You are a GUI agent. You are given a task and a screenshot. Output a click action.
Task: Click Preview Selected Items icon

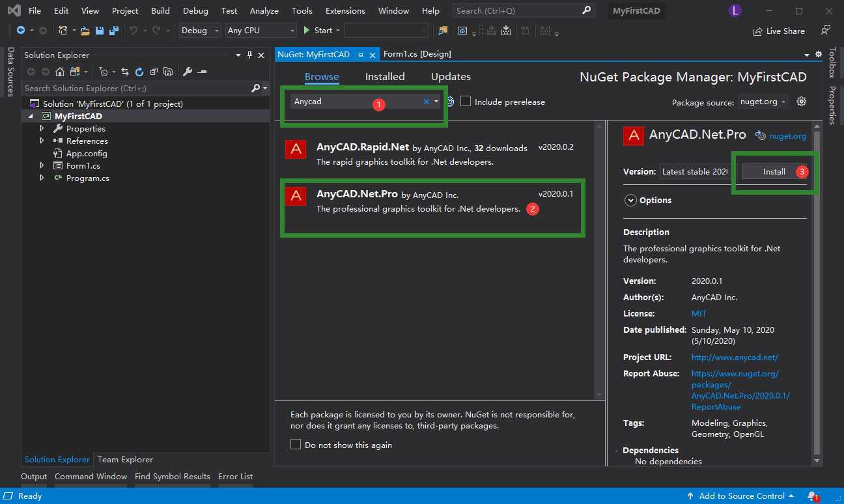pyautogui.click(x=202, y=72)
